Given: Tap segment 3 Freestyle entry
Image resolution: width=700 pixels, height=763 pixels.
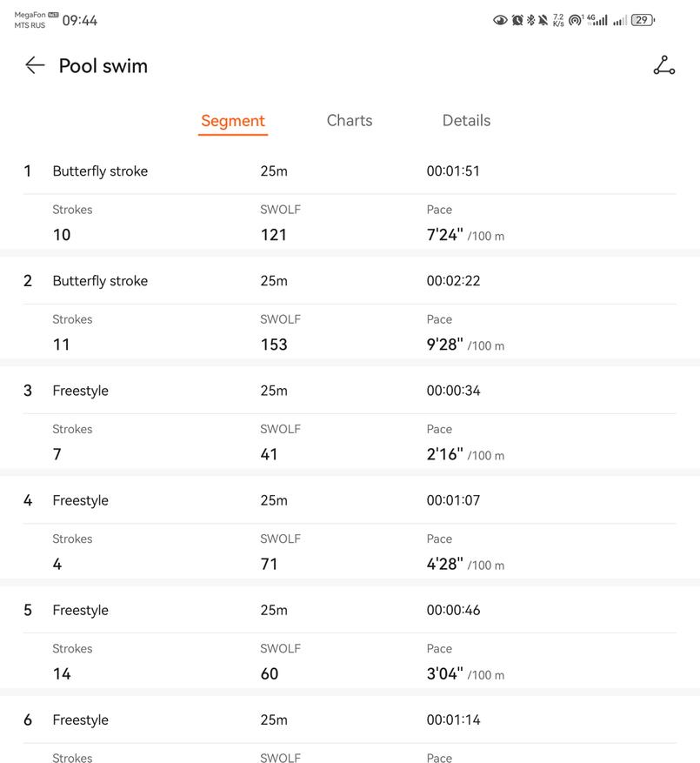Looking at the screenshot, I should pyautogui.click(x=80, y=391).
